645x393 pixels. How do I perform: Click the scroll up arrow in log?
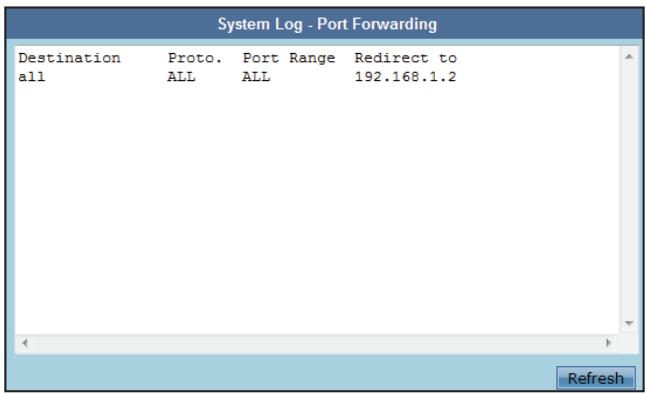629,57
